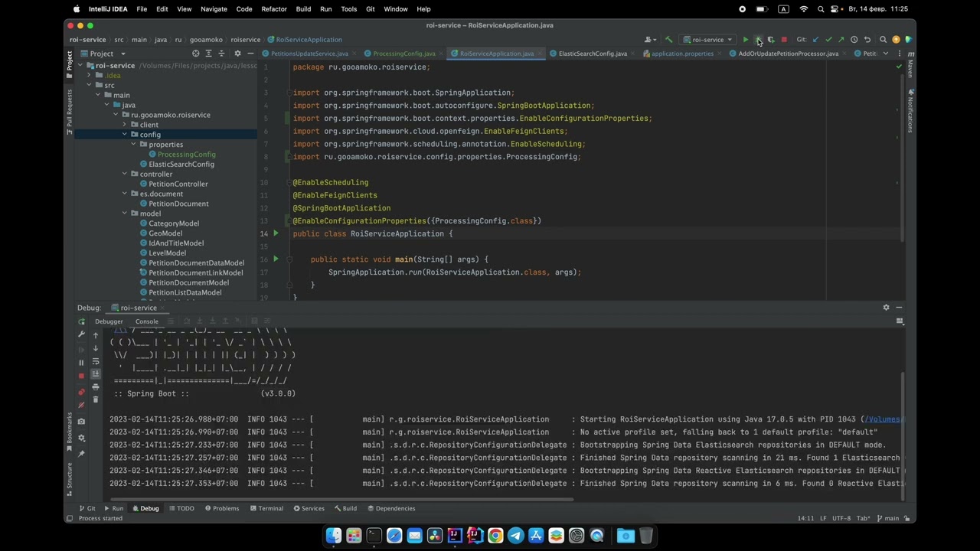Open PetitionController in project tree
Viewport: 980px width, 551px height.
pos(178,184)
